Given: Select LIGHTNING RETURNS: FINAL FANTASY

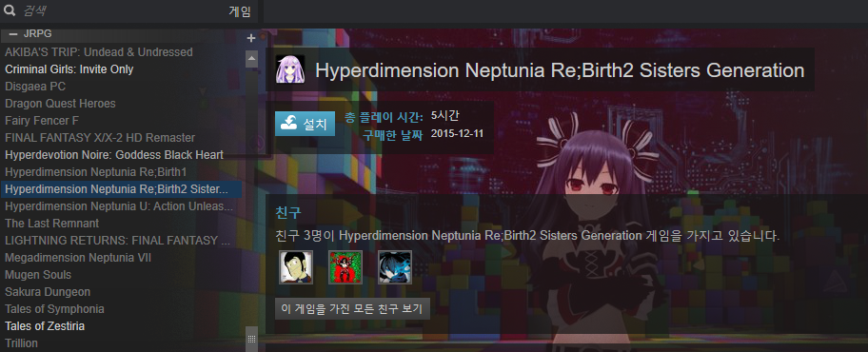Looking at the screenshot, I should coord(117,241).
